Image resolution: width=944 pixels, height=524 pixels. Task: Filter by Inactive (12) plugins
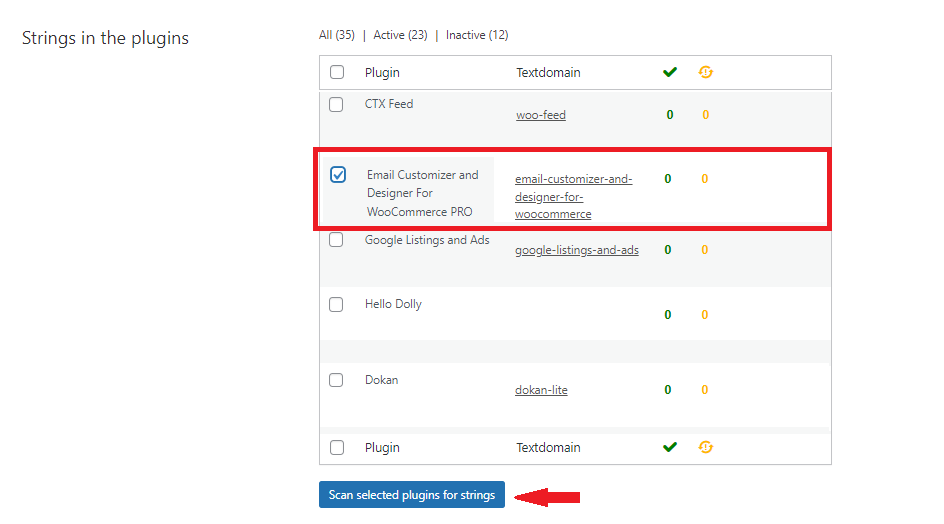point(477,35)
